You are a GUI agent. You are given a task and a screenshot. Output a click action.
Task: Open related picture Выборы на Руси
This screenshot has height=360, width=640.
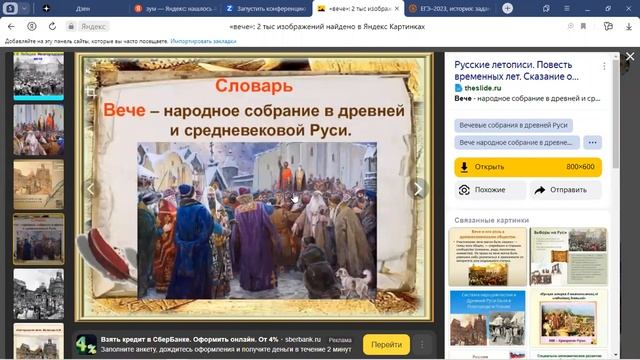[568, 257]
